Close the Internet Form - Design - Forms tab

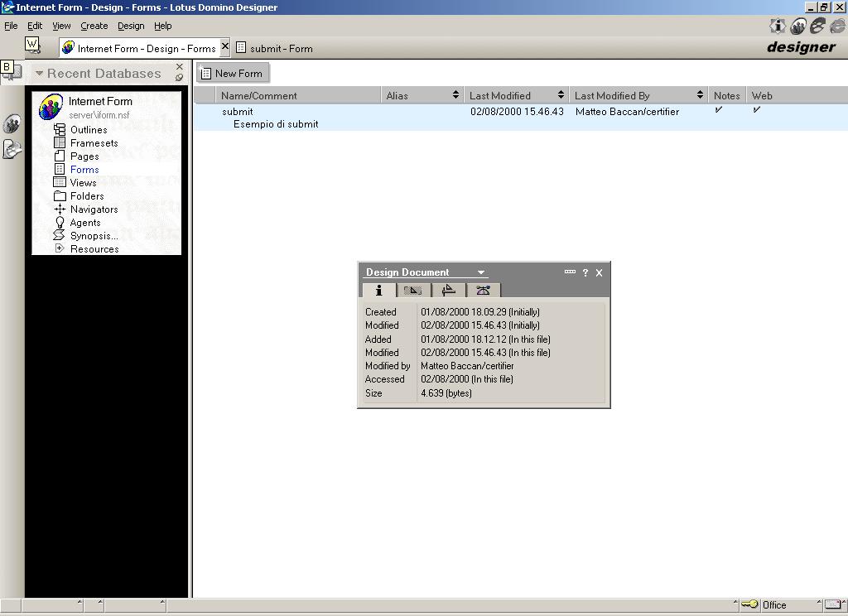pos(225,46)
